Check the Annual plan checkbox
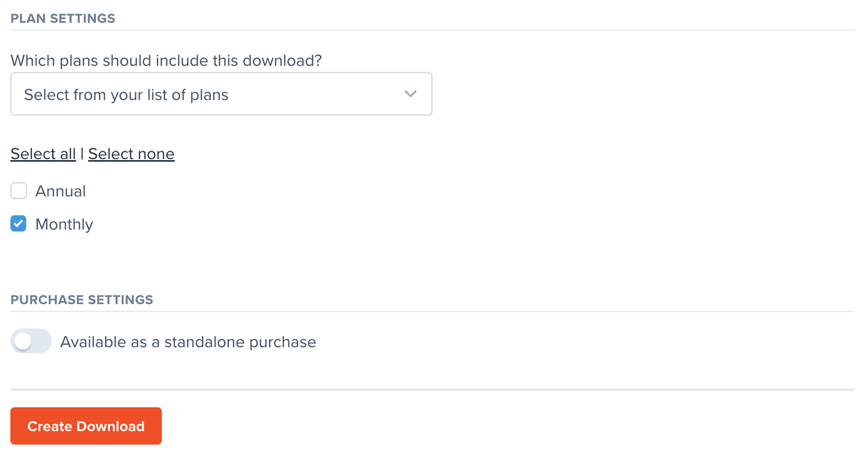The height and width of the screenshot is (456, 868). coord(19,191)
